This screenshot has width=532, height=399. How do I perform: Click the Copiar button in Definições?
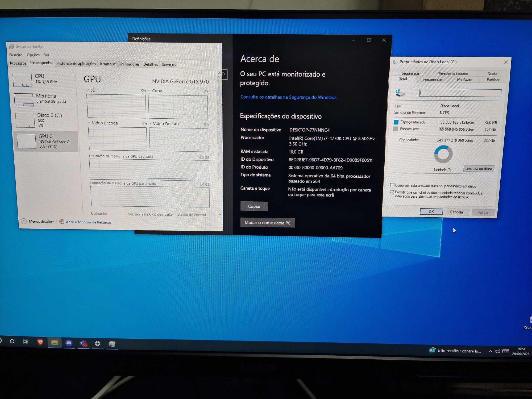pos(254,206)
